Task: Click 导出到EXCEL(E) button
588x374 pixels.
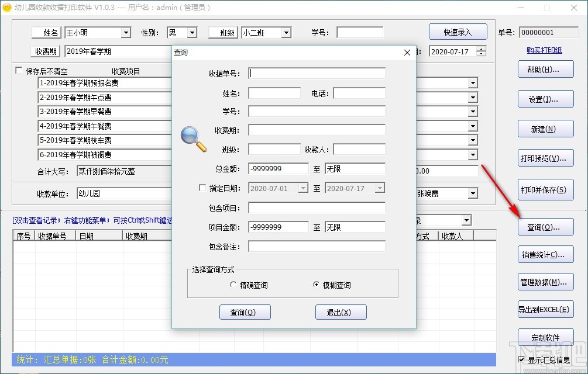Action: [x=546, y=310]
